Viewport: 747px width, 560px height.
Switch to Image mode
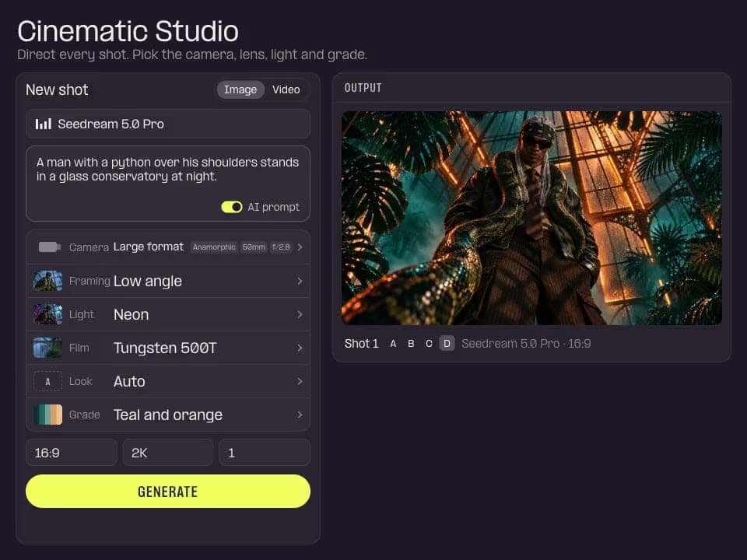coord(240,89)
